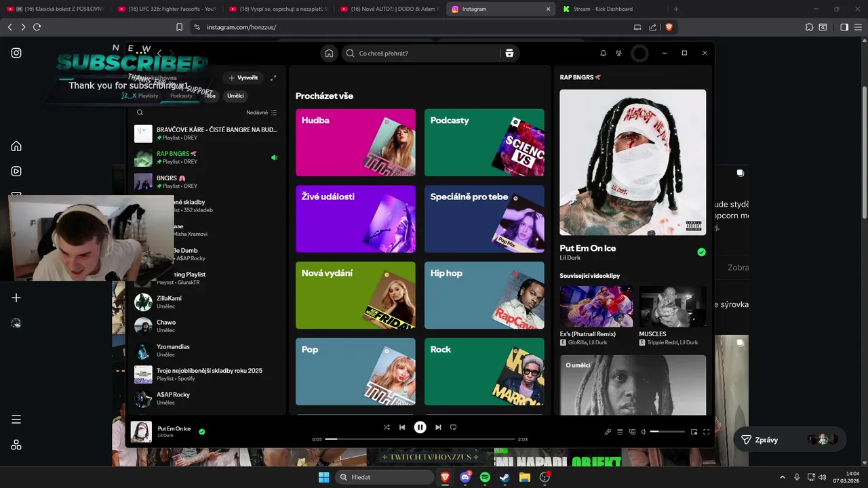The image size is (868, 488).
Task: Open the Živé události category
Action: [355, 219]
